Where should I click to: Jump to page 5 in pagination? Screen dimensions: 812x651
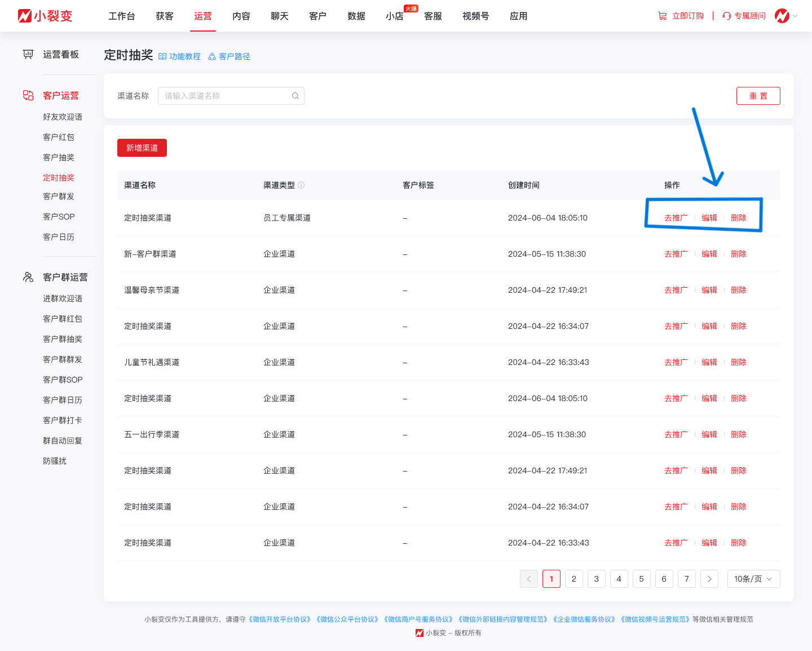641,579
